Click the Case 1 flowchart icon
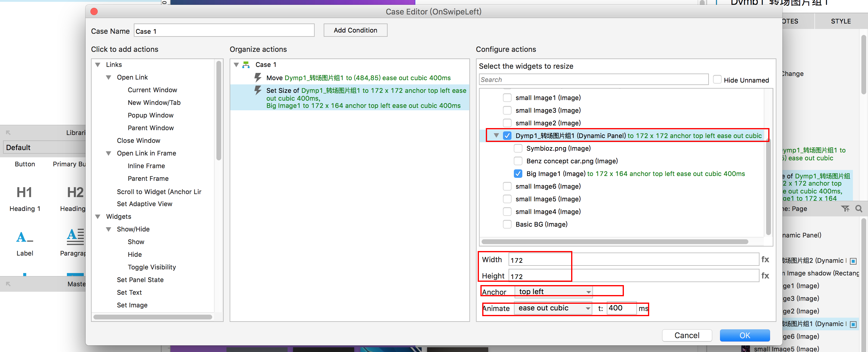 pyautogui.click(x=246, y=65)
